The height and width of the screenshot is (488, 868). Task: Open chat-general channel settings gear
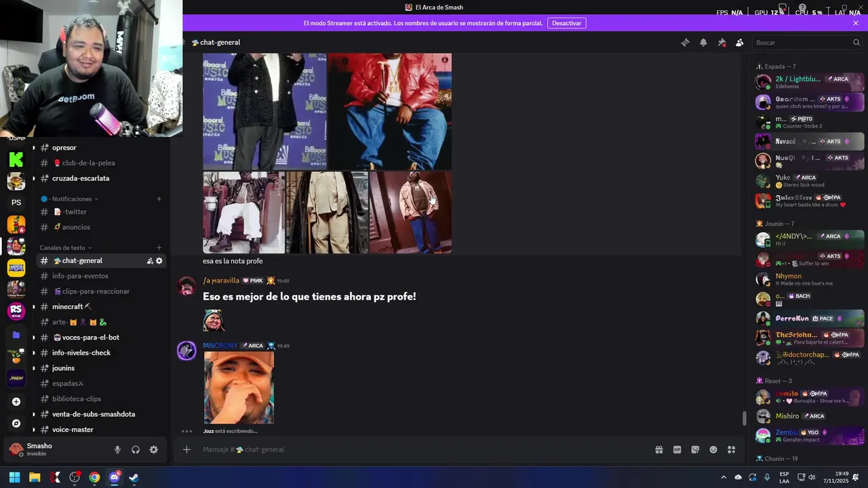pos(159,261)
